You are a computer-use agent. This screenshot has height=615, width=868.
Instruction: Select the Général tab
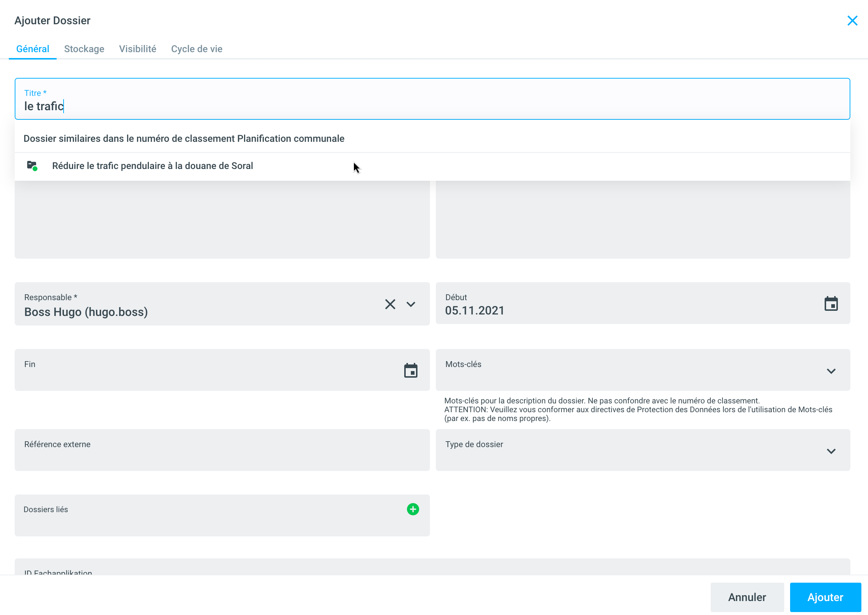tap(33, 49)
